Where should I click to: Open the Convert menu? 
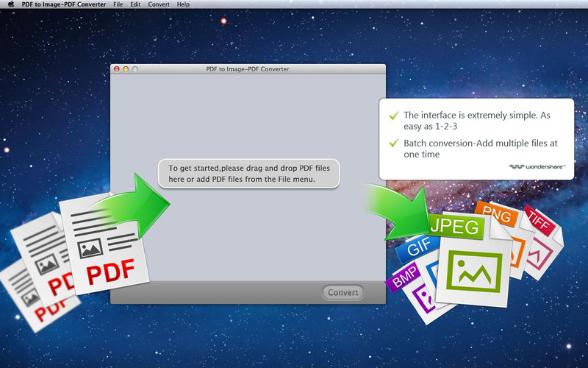coord(159,4)
